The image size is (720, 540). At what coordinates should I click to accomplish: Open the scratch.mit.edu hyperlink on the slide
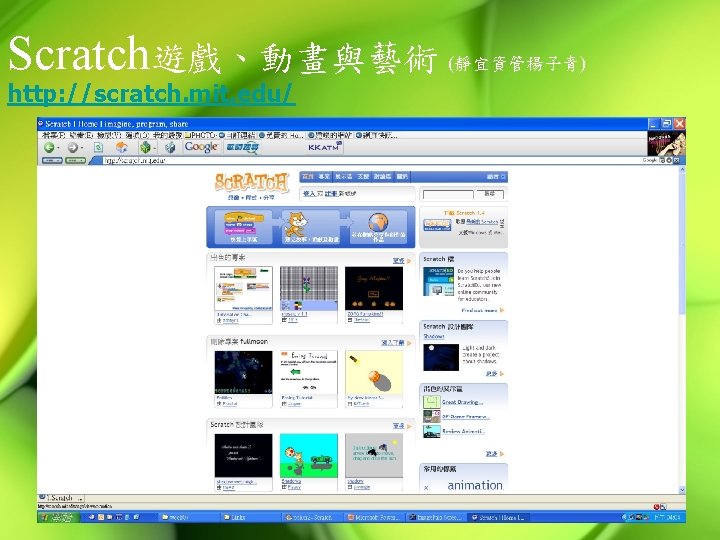[x=151, y=94]
